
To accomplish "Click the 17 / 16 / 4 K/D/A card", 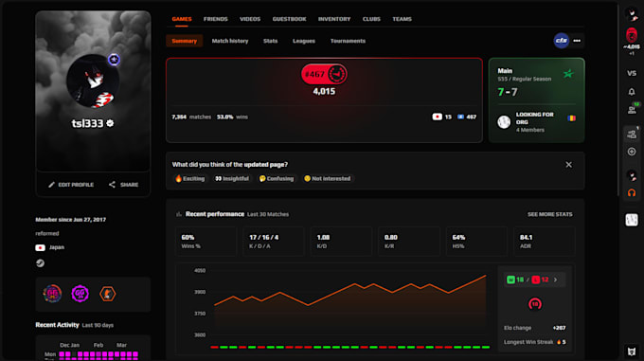I will (x=274, y=242).
